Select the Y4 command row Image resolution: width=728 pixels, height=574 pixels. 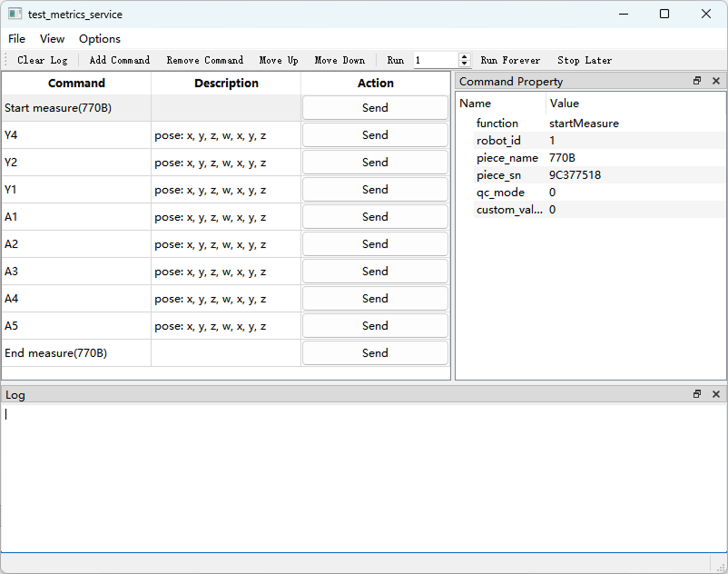[76, 134]
